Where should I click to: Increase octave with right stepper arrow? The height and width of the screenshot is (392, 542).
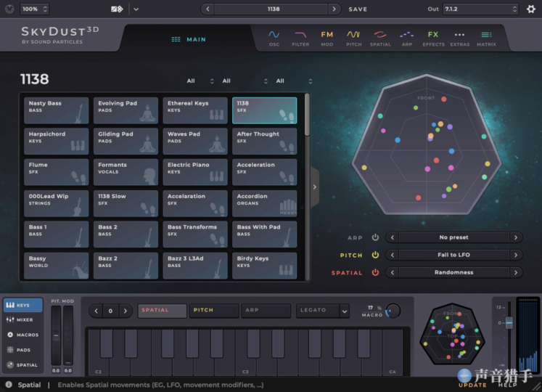click(125, 311)
